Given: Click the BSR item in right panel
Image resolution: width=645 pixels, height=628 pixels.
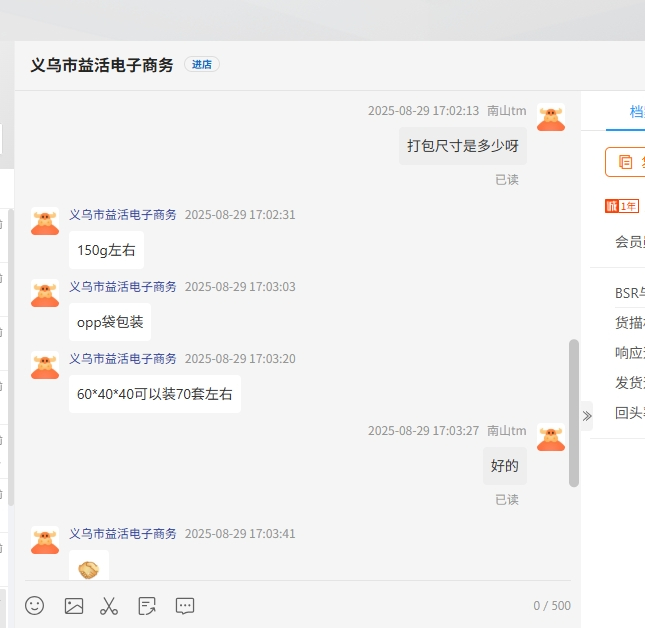Looking at the screenshot, I should (x=629, y=293).
